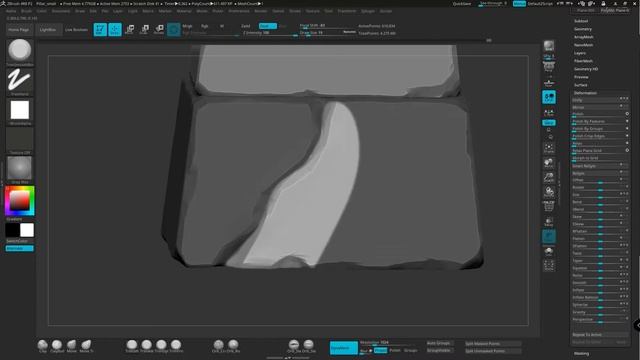
Task: Expand the Subtool section
Action: tap(581, 21)
